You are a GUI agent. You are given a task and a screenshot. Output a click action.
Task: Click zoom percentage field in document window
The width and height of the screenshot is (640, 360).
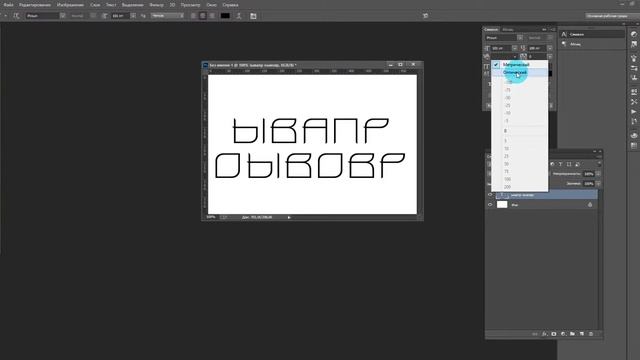(x=211, y=217)
